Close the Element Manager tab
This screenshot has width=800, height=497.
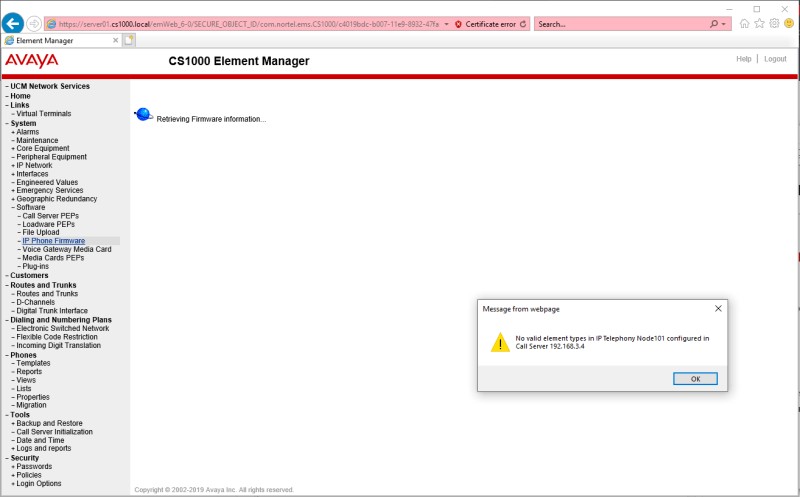coord(115,40)
